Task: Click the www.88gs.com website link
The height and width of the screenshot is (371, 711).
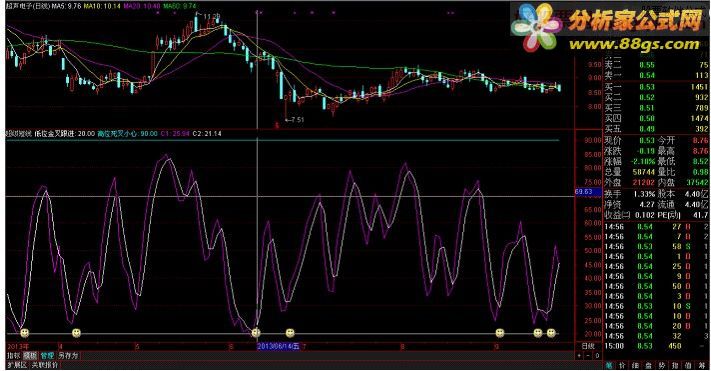Action: point(634,44)
